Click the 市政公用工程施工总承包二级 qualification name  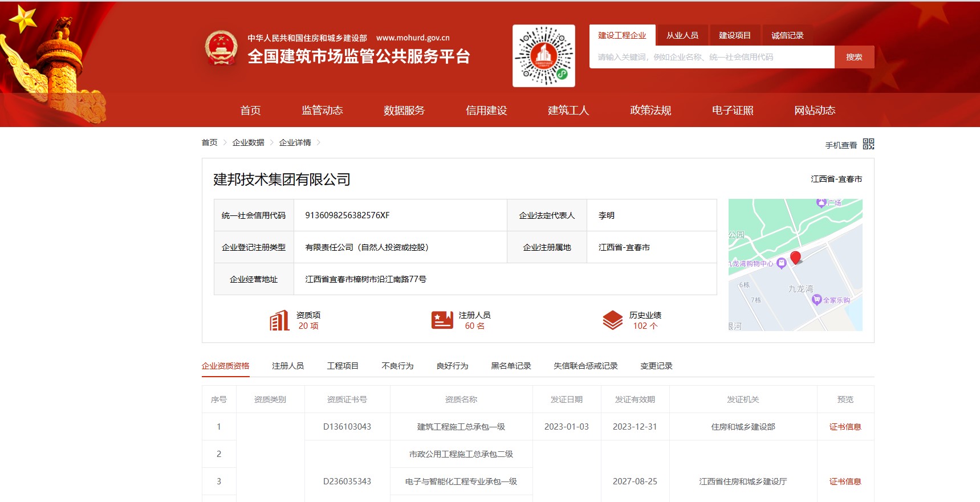click(461, 454)
